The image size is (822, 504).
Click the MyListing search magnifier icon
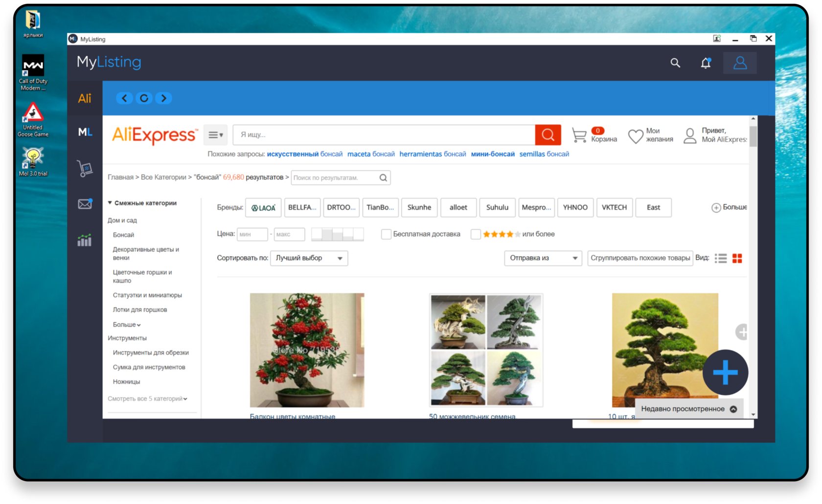(x=675, y=63)
